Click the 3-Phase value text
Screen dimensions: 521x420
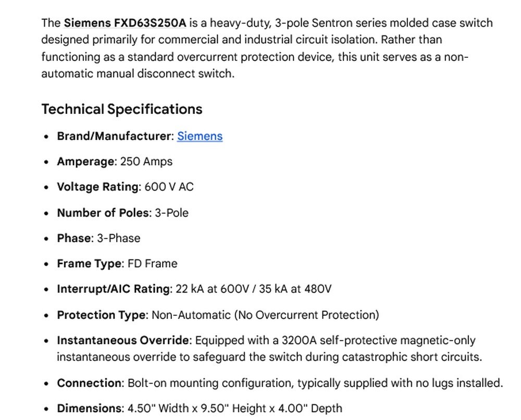point(119,238)
